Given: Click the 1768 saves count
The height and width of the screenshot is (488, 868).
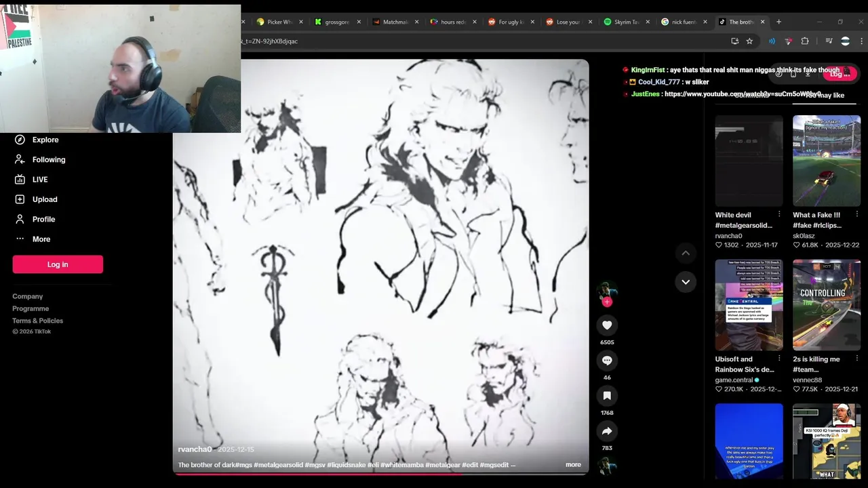Looking at the screenshot, I should coord(607,413).
